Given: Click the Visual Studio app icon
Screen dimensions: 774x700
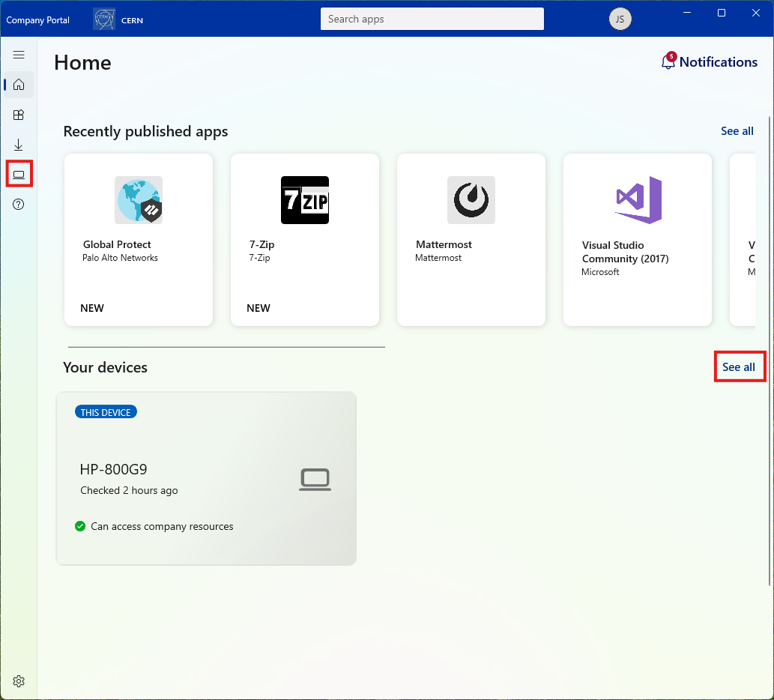Looking at the screenshot, I should point(638,200).
